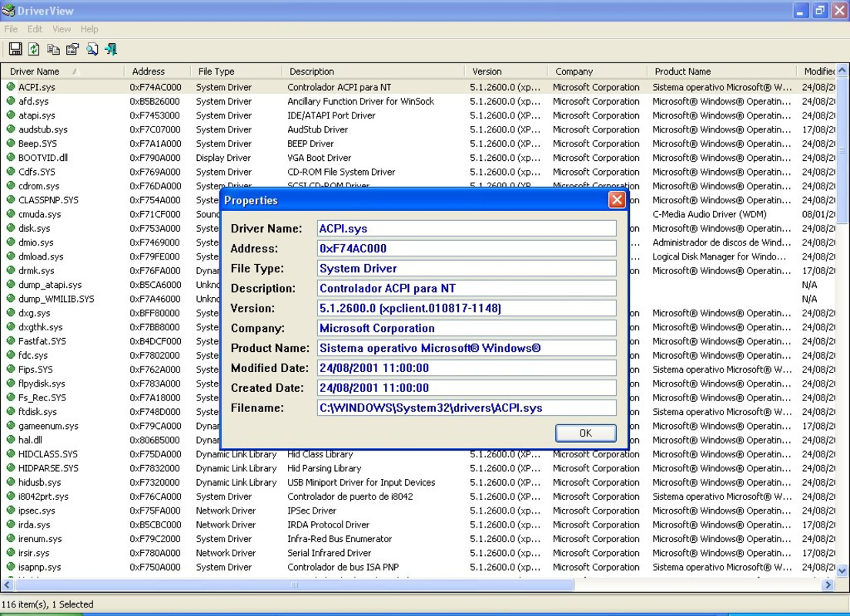Viewport: 850px width, 616px height.
Task: Click the Version field in Properties
Action: click(x=467, y=308)
